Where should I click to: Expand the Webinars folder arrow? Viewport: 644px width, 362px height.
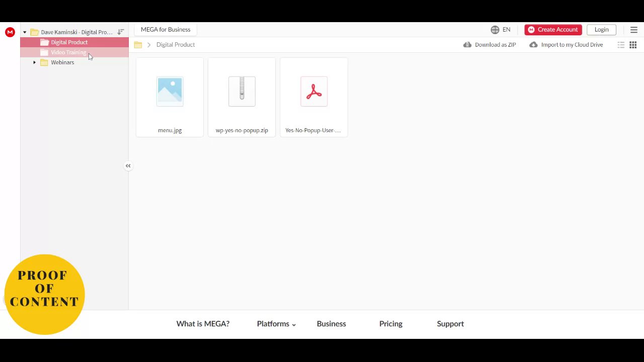coord(34,62)
